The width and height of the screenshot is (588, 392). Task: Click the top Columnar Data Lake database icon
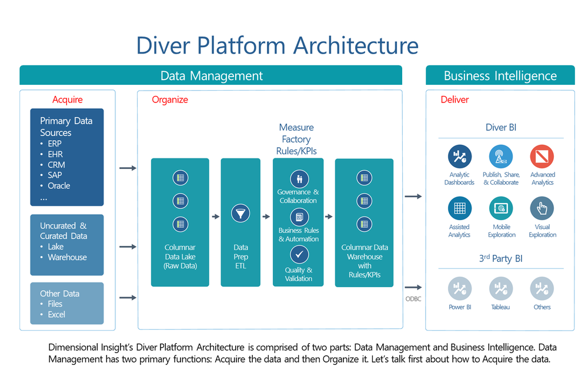click(x=180, y=178)
